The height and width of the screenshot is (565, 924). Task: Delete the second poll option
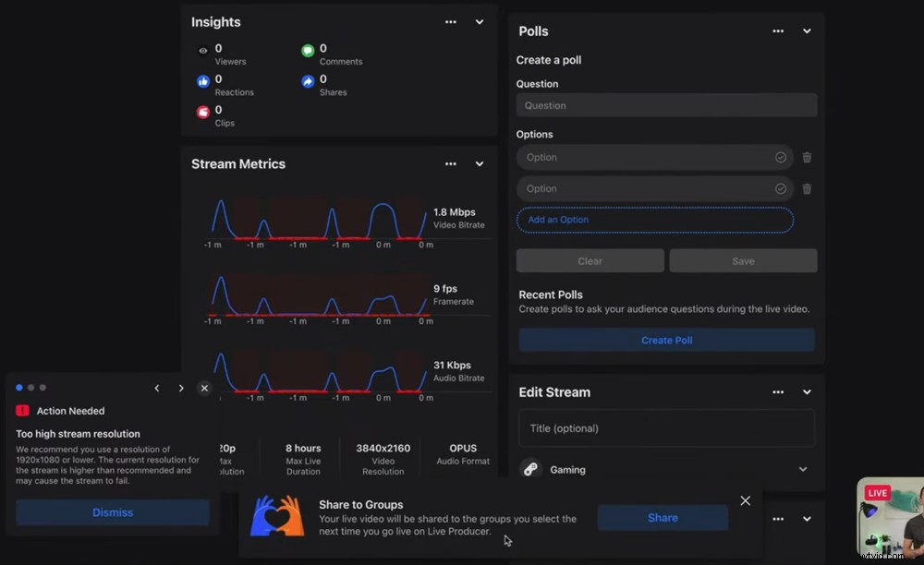click(807, 189)
